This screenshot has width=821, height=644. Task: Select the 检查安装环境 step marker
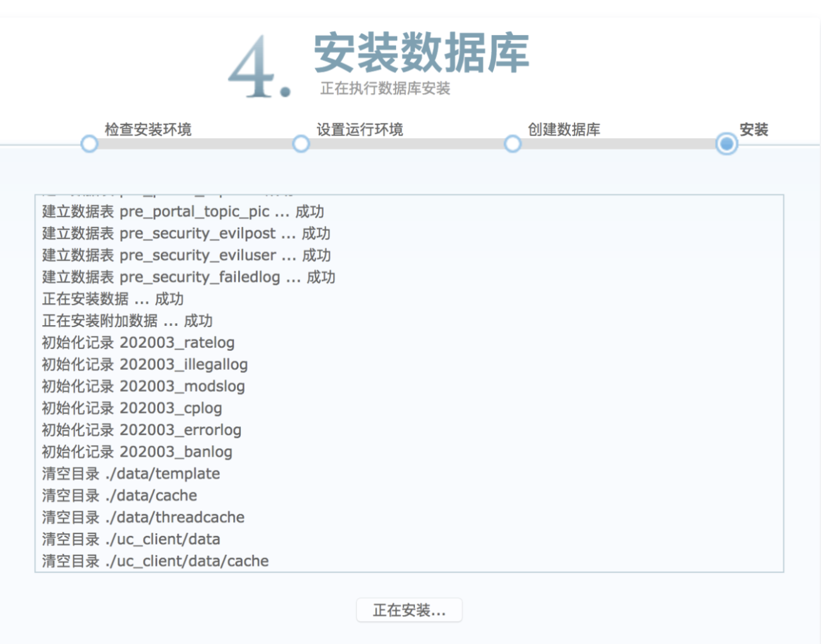coord(89,144)
